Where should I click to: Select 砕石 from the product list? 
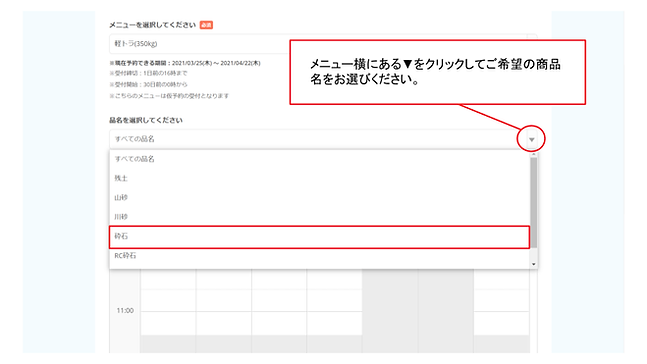319,236
